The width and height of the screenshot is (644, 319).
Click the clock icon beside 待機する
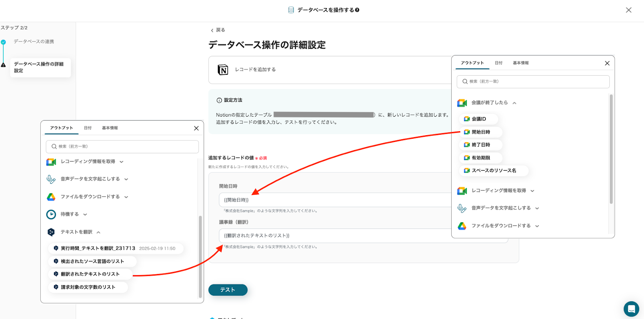point(51,214)
